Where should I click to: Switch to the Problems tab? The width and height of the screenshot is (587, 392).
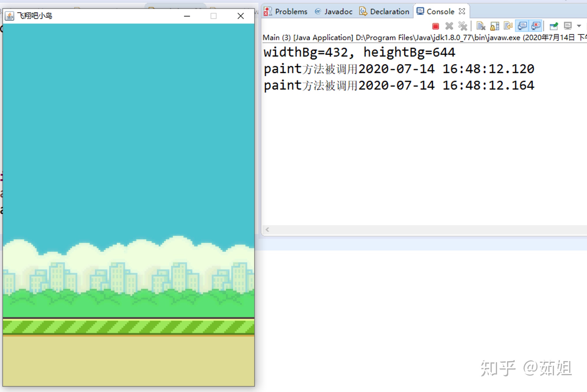pos(286,11)
